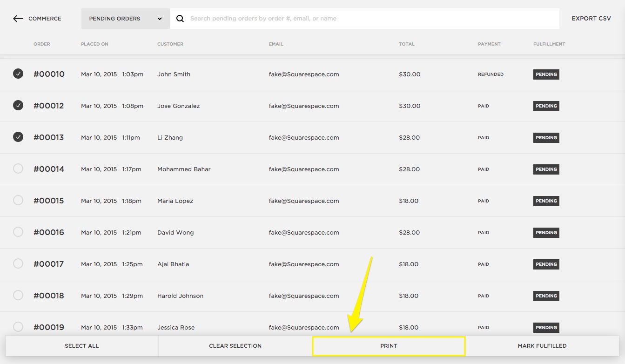This screenshot has width=625, height=364.
Task: Click the chevron beside PENDING ORDERS
Action: coord(160,19)
